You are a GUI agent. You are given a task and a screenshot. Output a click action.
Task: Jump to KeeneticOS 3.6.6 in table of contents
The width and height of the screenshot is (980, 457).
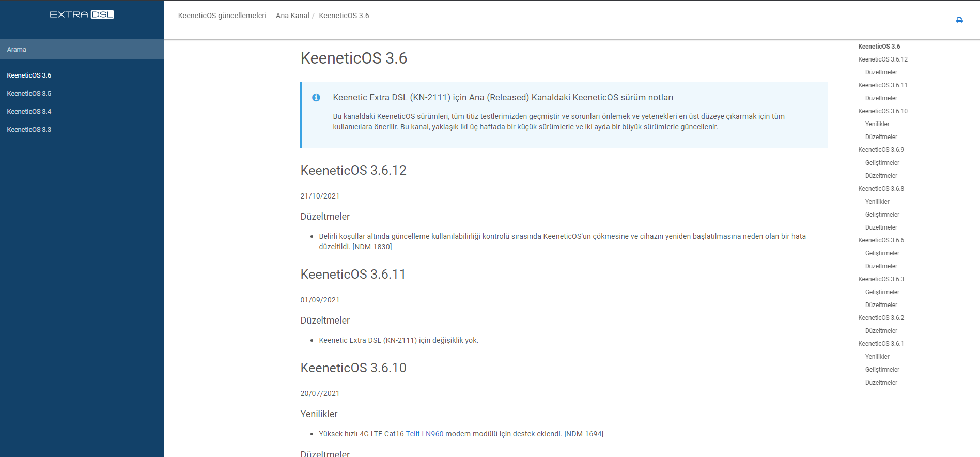tap(881, 240)
